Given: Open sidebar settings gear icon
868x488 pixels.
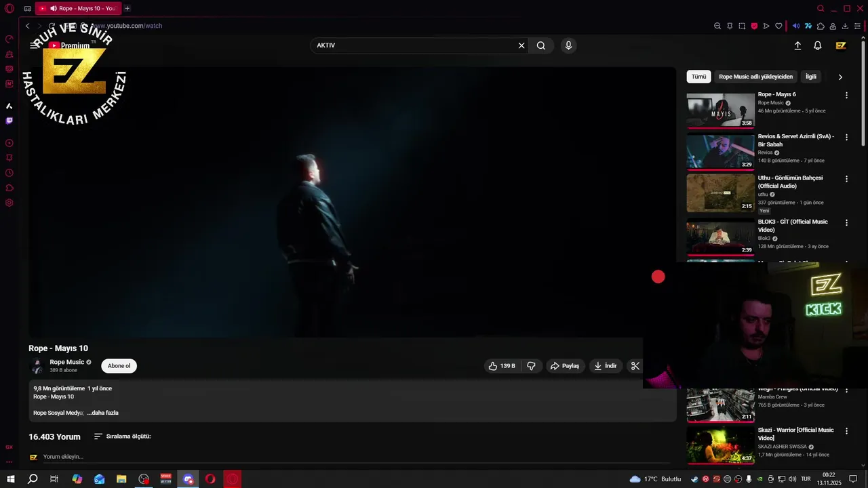Looking at the screenshot, I should (9, 203).
